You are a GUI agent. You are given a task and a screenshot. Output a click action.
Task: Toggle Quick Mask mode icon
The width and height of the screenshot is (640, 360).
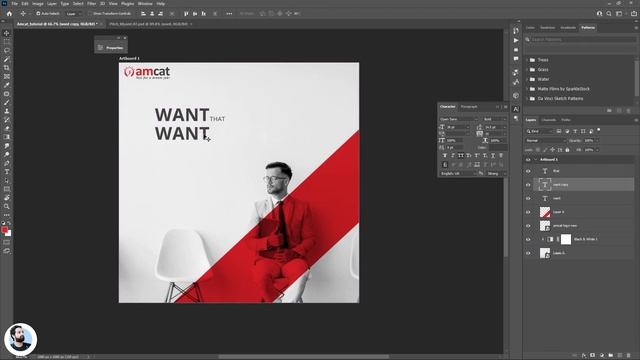pos(7,242)
